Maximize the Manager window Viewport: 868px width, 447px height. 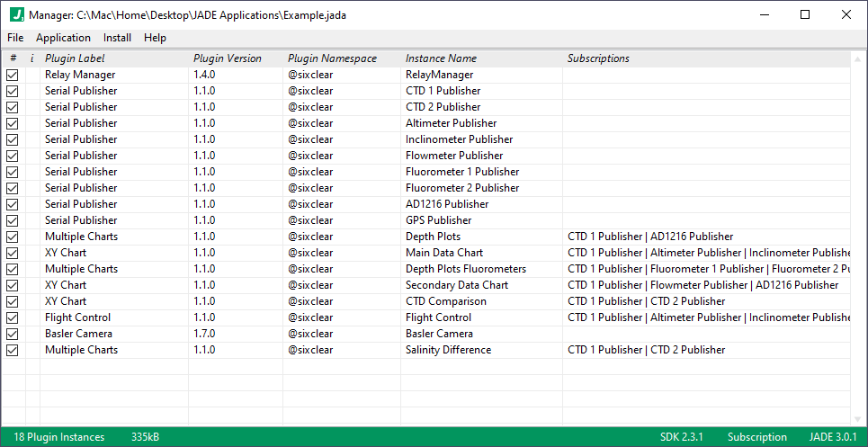[x=805, y=15]
